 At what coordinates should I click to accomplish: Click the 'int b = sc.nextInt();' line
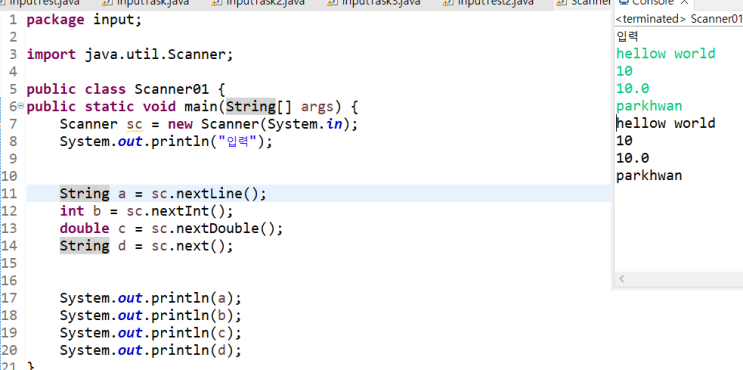coord(146,211)
